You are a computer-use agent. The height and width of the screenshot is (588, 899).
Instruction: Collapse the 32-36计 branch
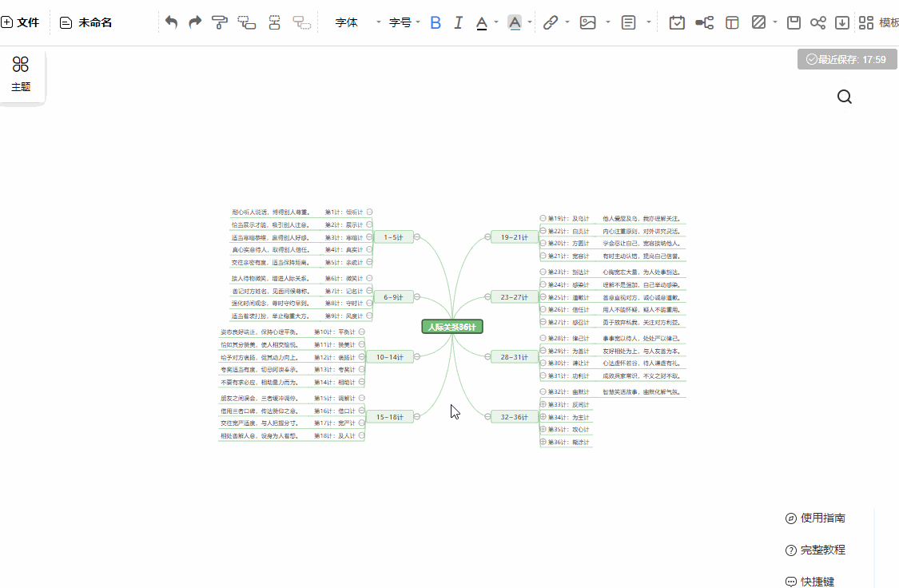coord(487,417)
